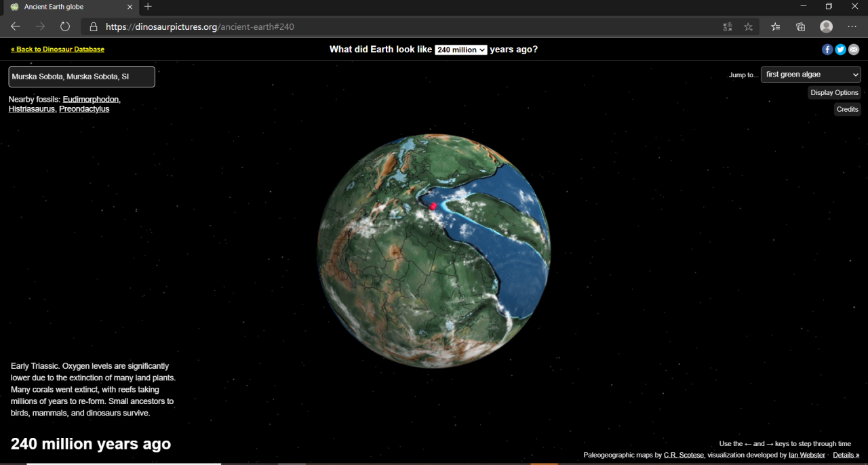Click the Credits button
This screenshot has width=868, height=465.
847,109
